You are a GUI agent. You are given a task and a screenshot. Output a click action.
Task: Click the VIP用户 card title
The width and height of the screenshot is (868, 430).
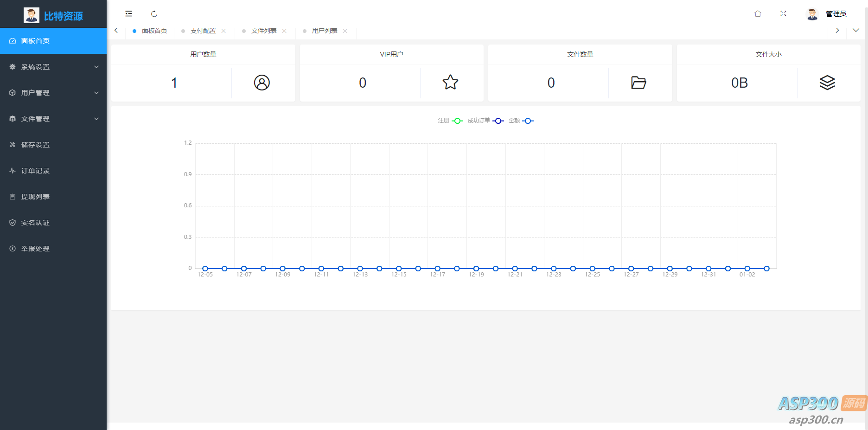pyautogui.click(x=392, y=54)
